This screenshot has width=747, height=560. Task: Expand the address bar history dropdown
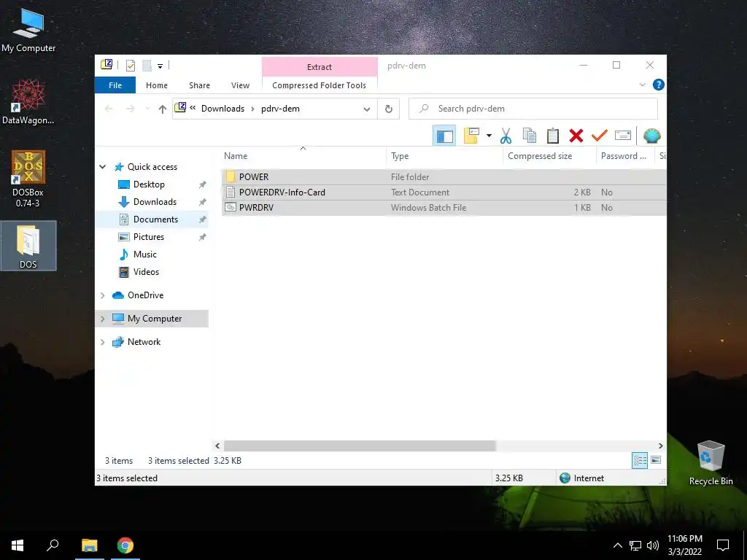(x=367, y=109)
